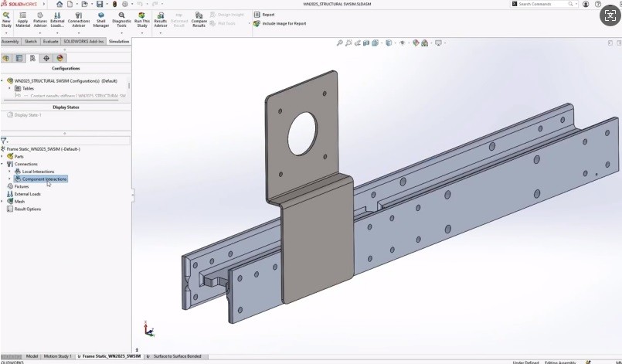
Task: Save the assembly
Action: pos(100,4)
